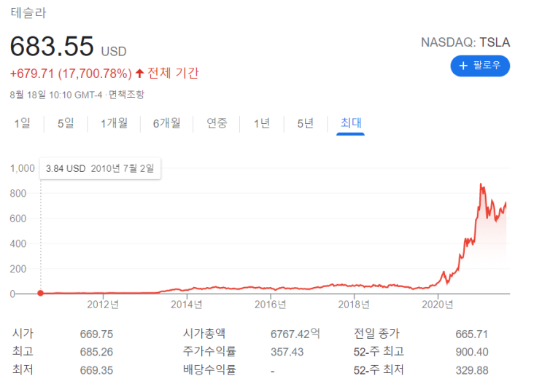542x392 pixels.
Task: Open the 1년 chart tab
Action: pyautogui.click(x=262, y=123)
